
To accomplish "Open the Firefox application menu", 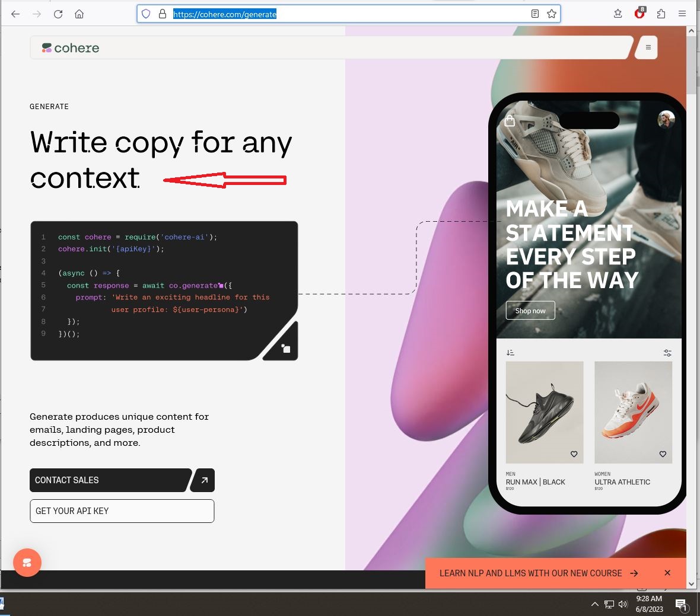I will (682, 14).
